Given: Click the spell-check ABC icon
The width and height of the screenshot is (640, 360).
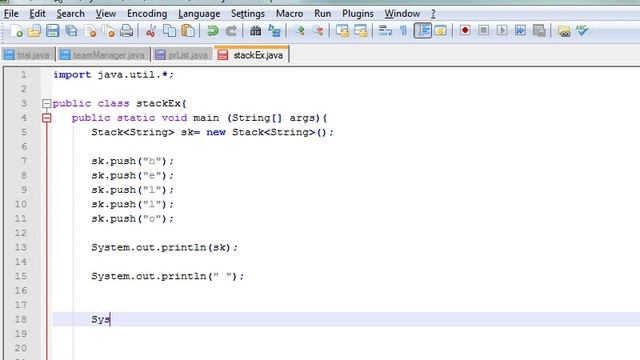Looking at the screenshot, I should (x=582, y=31).
